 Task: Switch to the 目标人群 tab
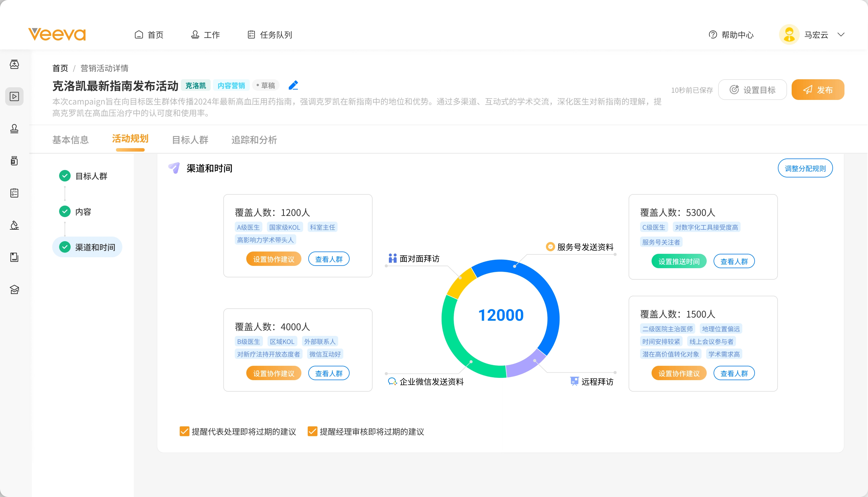190,140
